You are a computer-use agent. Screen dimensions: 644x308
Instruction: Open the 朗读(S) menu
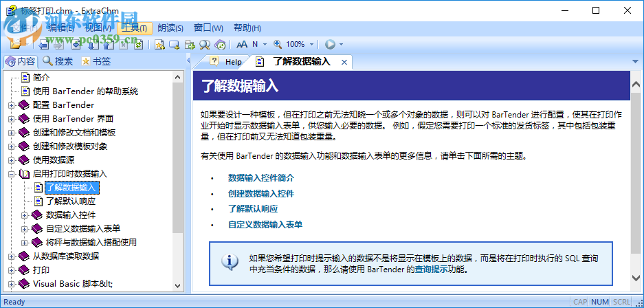pos(170,28)
